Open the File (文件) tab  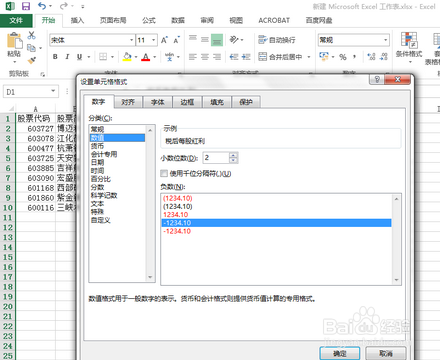click(16, 20)
